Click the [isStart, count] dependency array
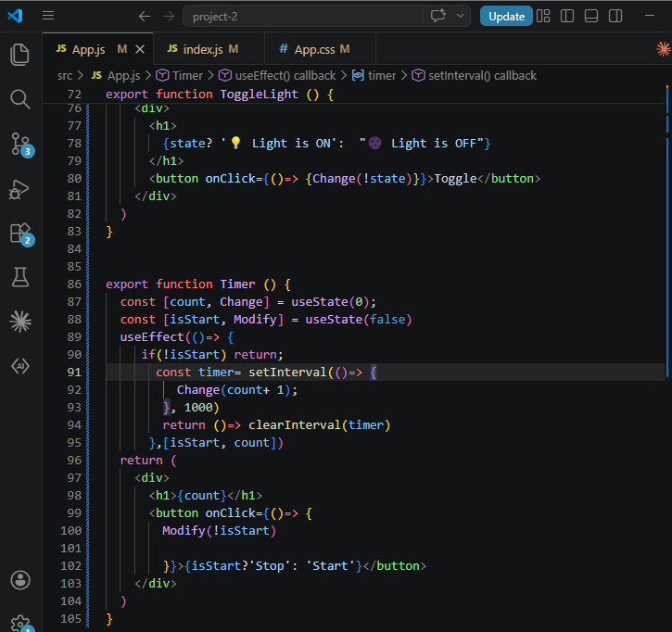 click(x=220, y=443)
